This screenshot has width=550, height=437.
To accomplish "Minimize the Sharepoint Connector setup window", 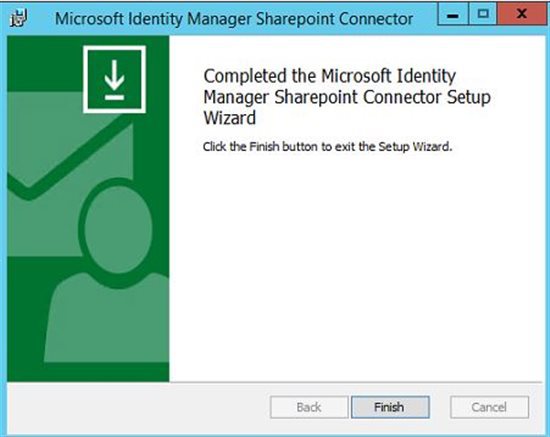I will pos(453,14).
